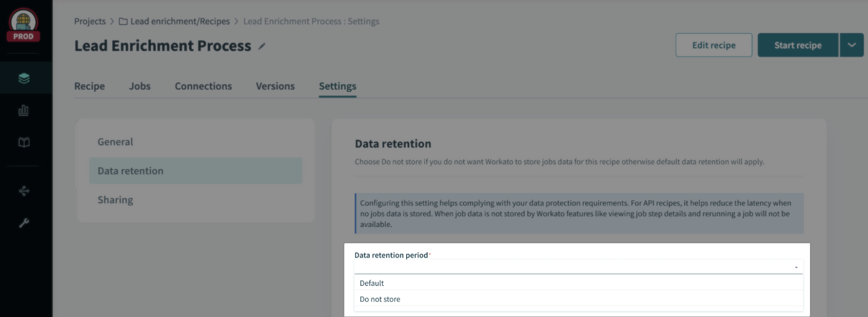Go to Projects via breadcrumb link
The width and height of the screenshot is (868, 317).
click(90, 22)
